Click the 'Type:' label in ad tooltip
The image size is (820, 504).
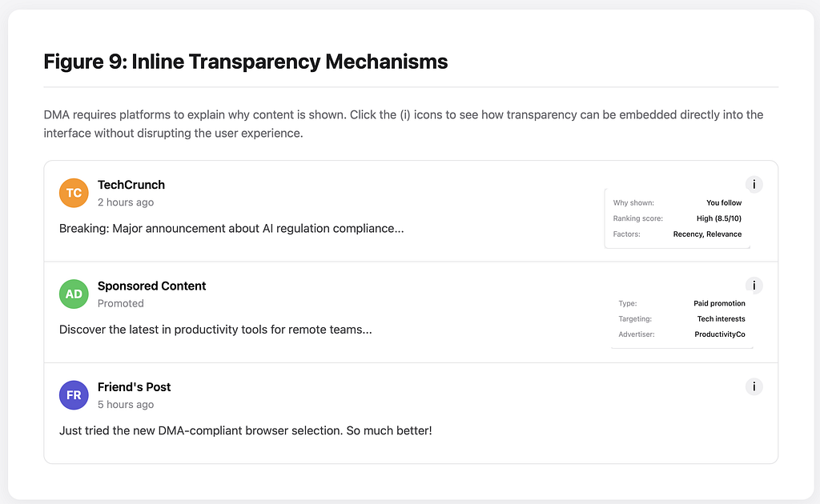coord(628,303)
